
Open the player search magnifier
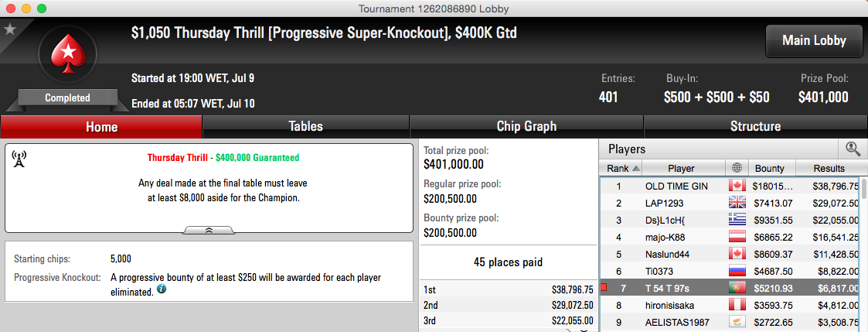(x=853, y=149)
